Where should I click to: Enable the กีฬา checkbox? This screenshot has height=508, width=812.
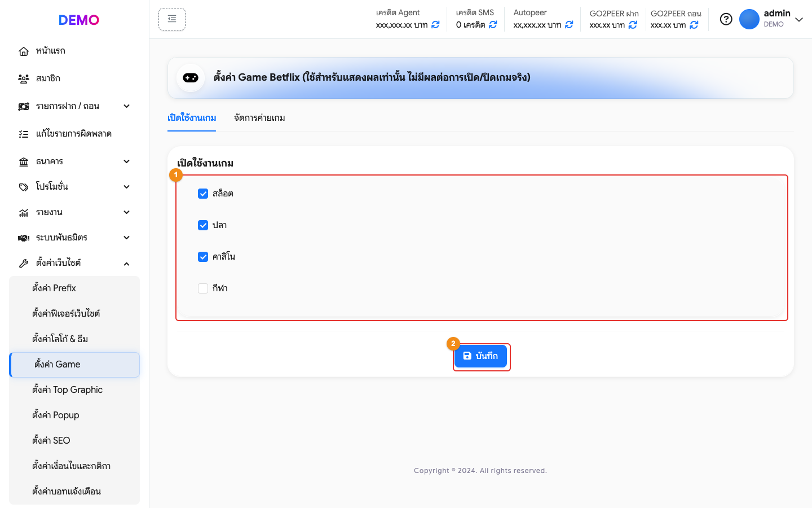click(x=203, y=288)
